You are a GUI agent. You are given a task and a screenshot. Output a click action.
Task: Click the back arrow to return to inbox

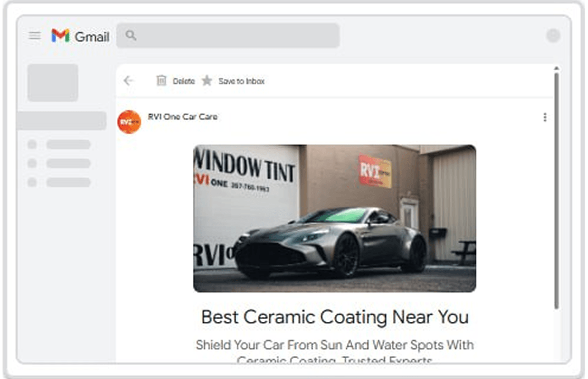coord(128,81)
